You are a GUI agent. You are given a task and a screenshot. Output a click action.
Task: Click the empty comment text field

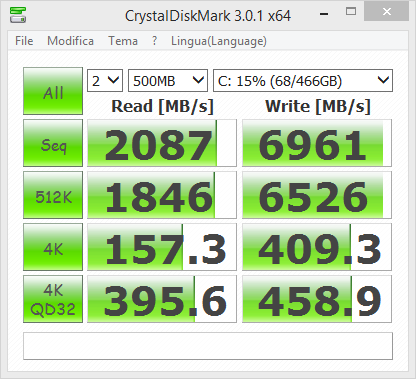[208, 346]
